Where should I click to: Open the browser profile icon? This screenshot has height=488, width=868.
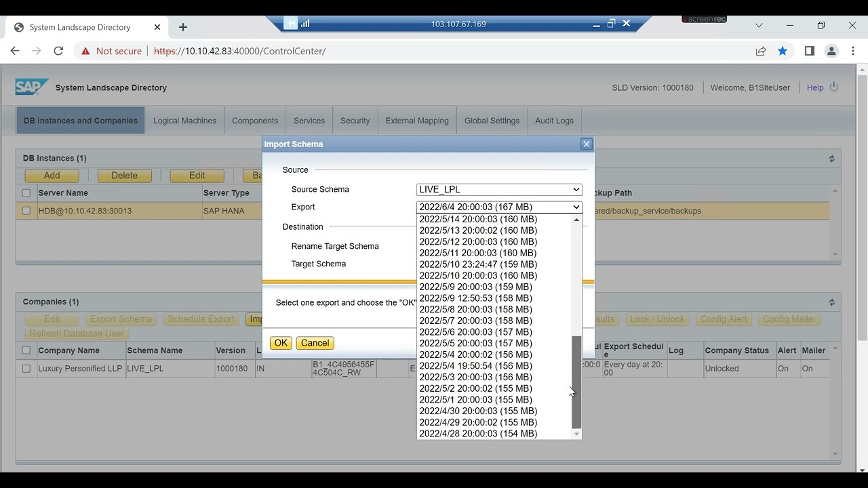tap(831, 51)
